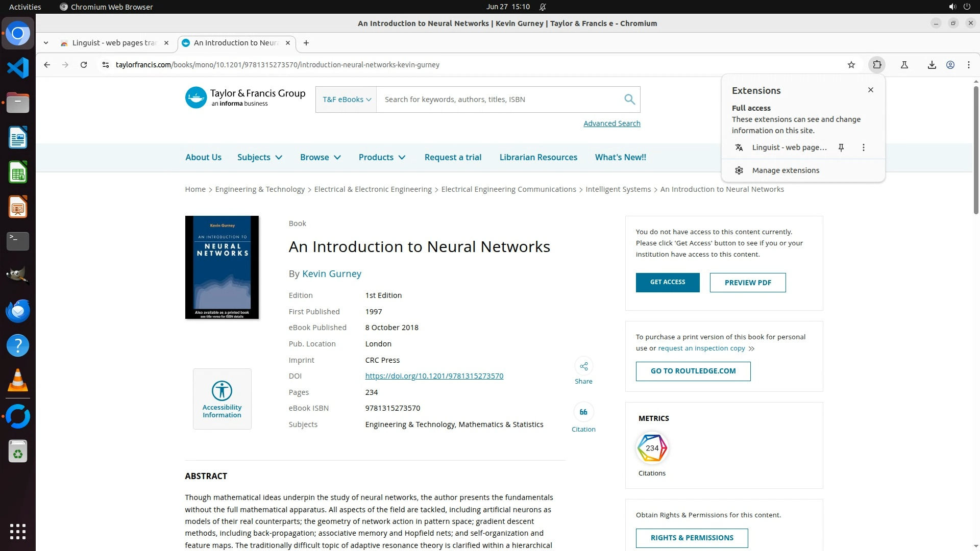
Task: Open the DOI link
Action: click(x=434, y=376)
